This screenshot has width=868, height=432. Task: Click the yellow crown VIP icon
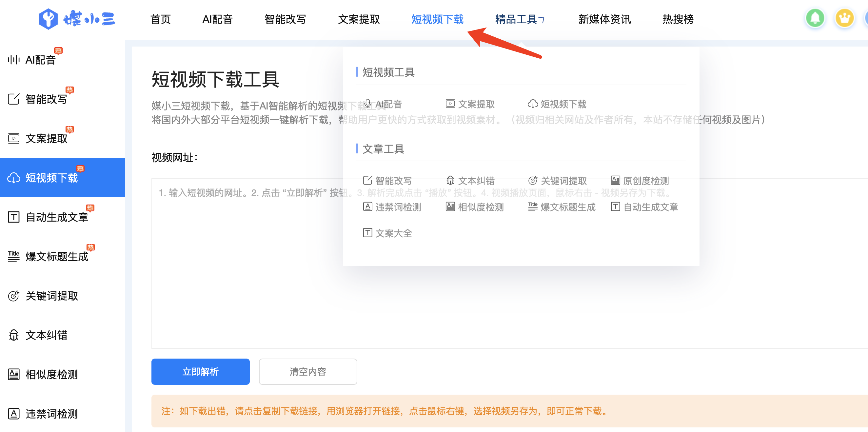click(844, 18)
